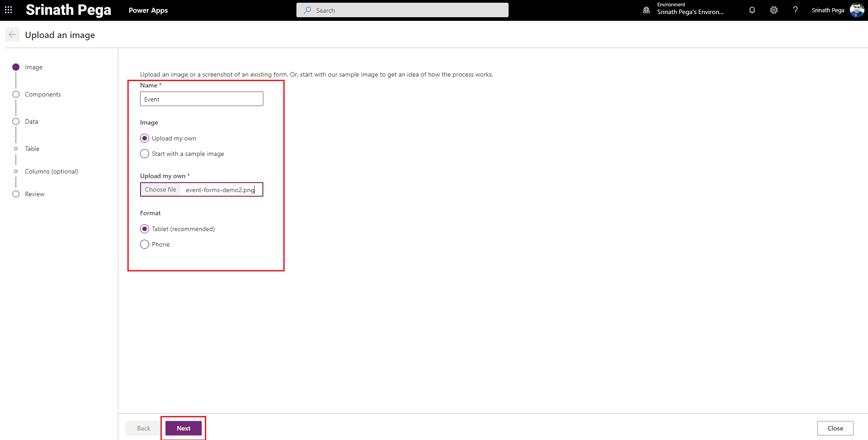Click into the Name text field
Image resolution: width=868 pixels, height=440 pixels.
point(201,99)
